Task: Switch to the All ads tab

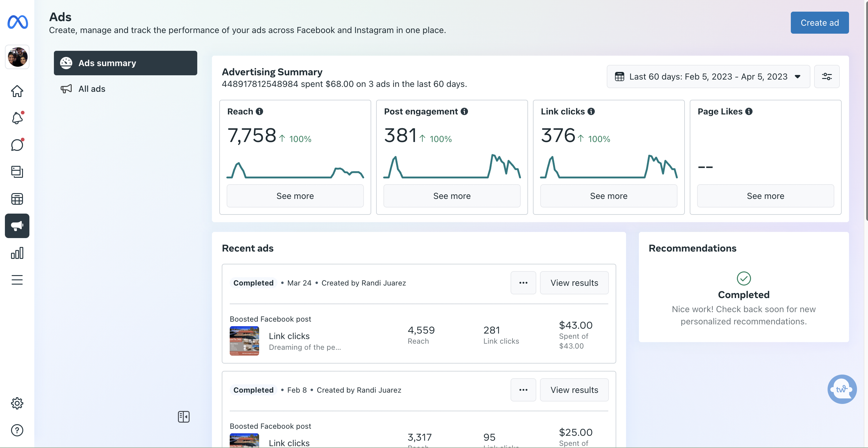Action: coord(92,89)
